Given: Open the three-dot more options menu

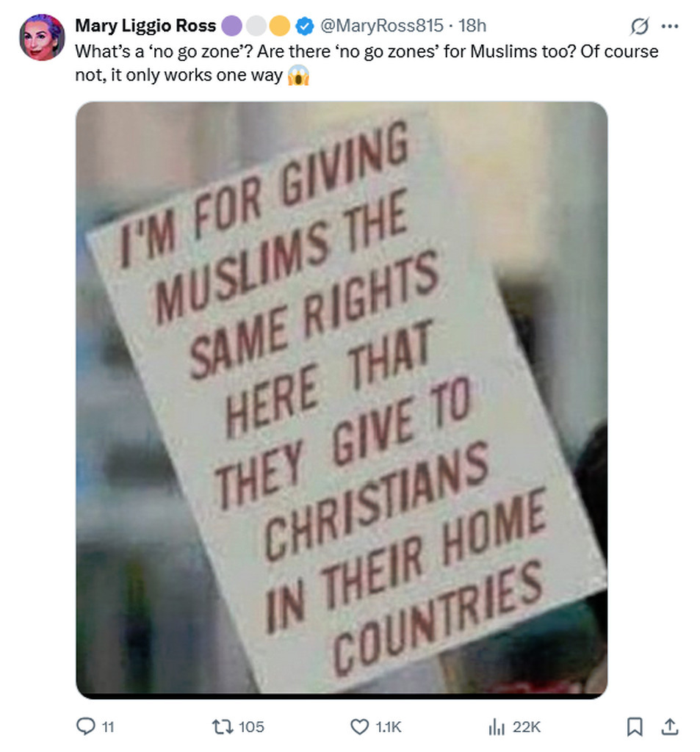Looking at the screenshot, I should pos(670,26).
